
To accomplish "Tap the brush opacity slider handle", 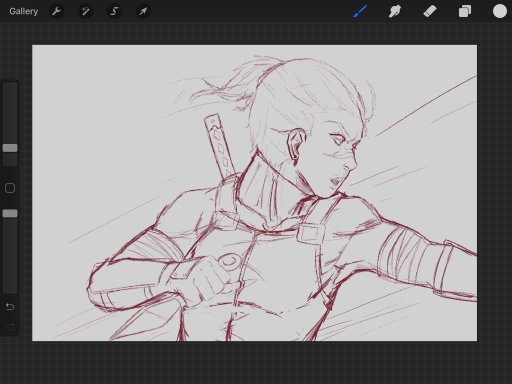I will coord(10,213).
